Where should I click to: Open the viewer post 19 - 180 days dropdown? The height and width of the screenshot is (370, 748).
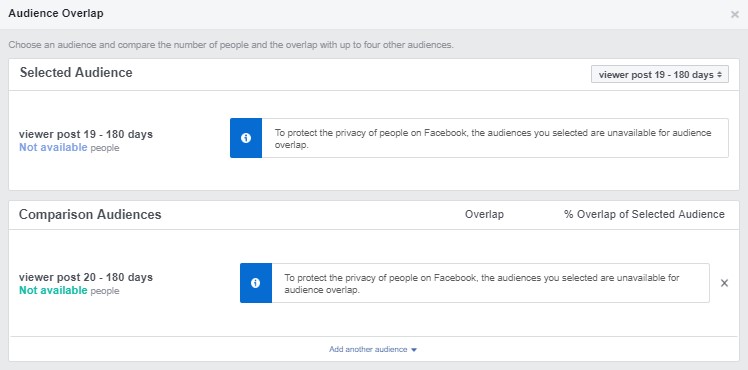point(660,74)
